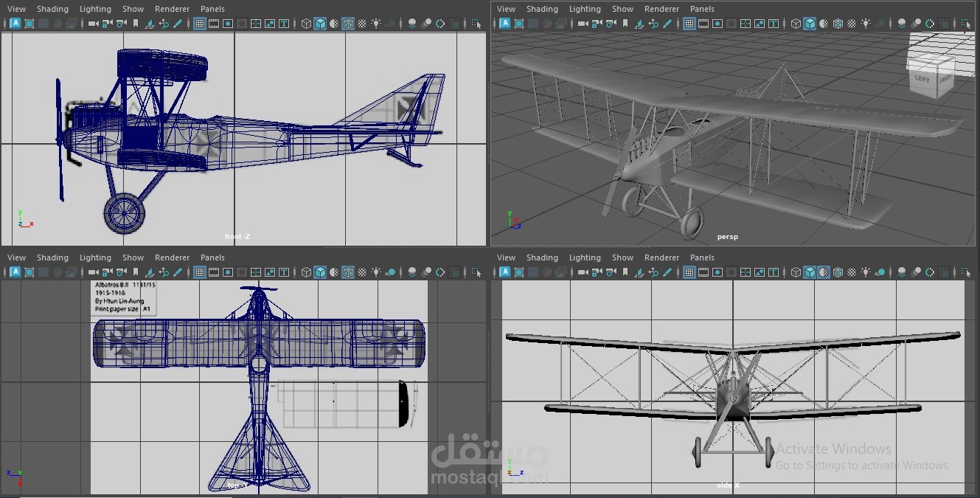The width and height of the screenshot is (980, 498).
Task: Click Camera Attributes icon in top view panel
Action: [x=121, y=272]
